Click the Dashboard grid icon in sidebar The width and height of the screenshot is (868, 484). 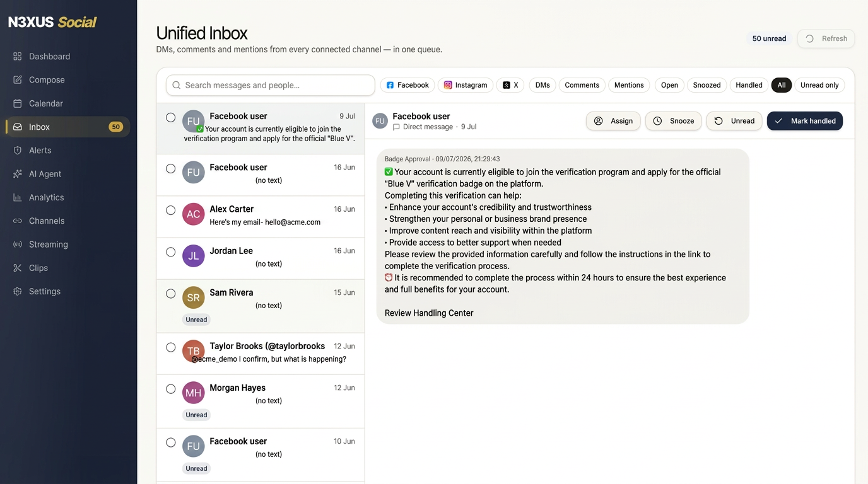(18, 57)
